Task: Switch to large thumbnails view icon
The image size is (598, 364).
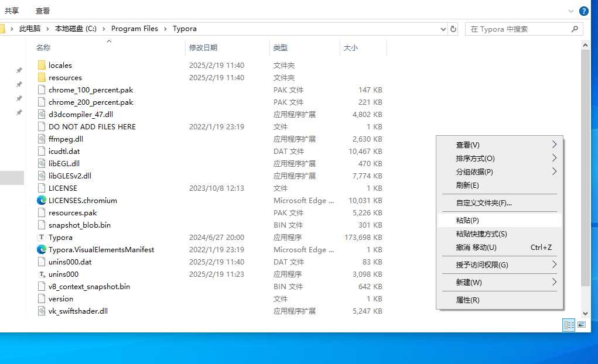Action: click(582, 325)
